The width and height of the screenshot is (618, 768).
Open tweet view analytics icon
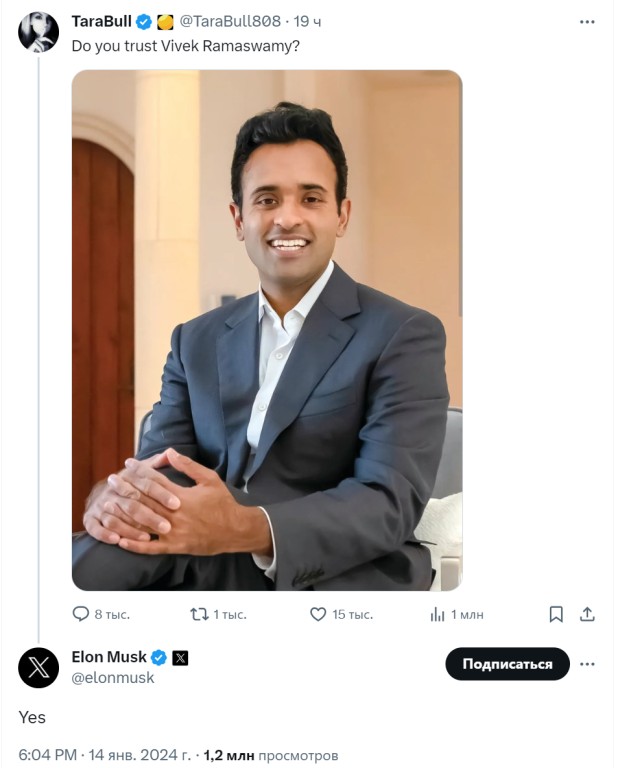[x=437, y=614]
